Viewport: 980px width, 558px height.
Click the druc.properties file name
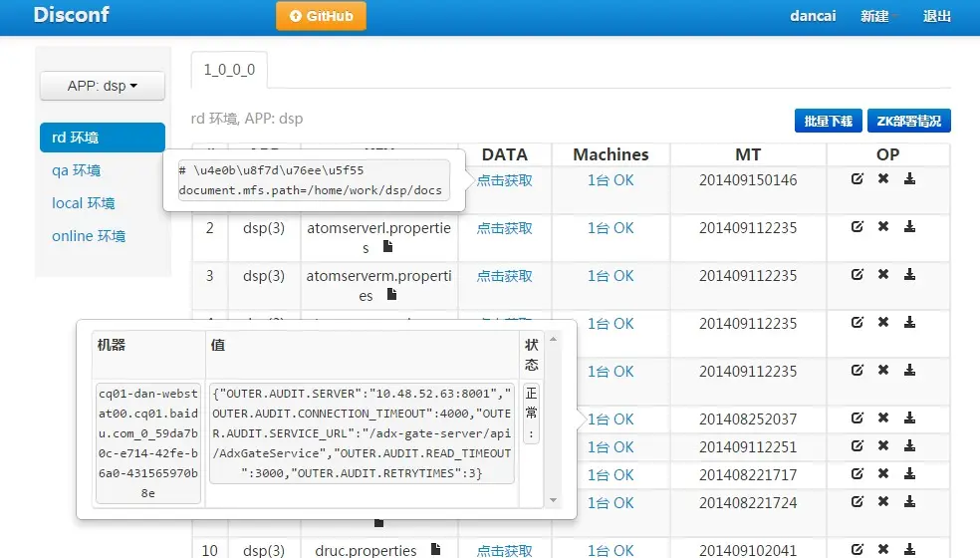(366, 550)
